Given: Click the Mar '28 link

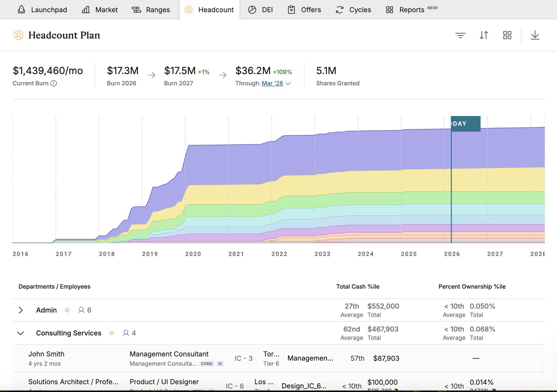Looking at the screenshot, I should click(272, 83).
